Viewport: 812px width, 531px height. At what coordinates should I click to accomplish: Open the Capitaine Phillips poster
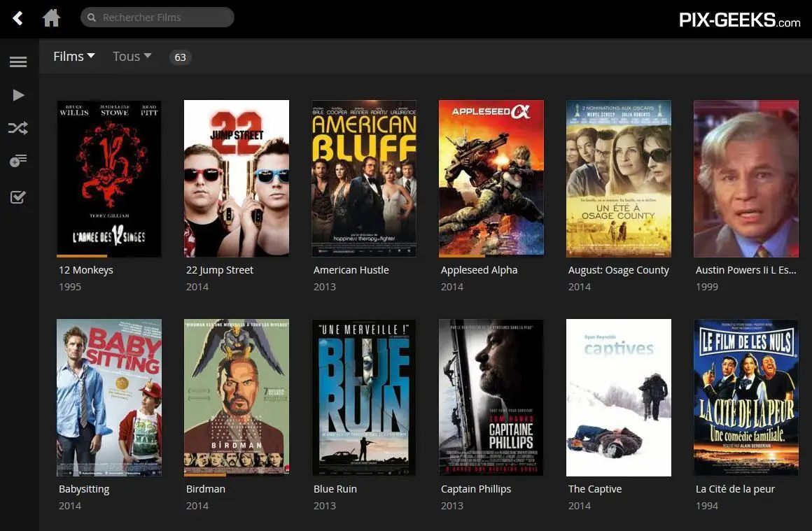pyautogui.click(x=491, y=397)
